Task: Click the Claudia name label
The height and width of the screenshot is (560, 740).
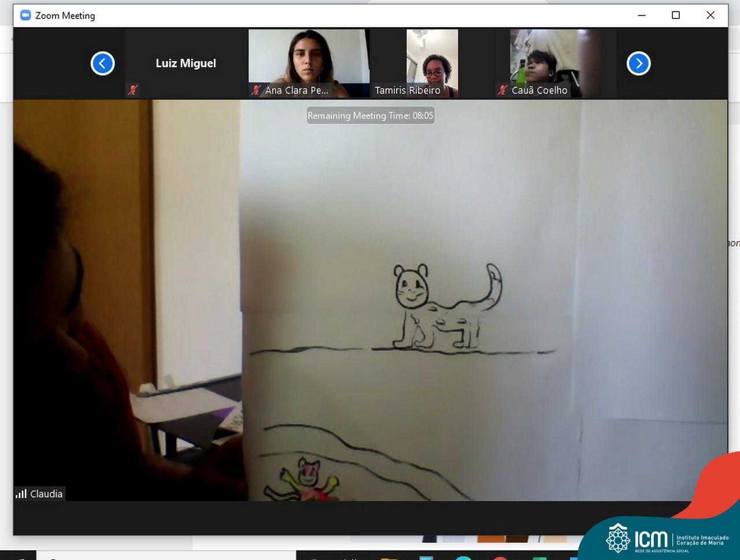Action: [46, 494]
